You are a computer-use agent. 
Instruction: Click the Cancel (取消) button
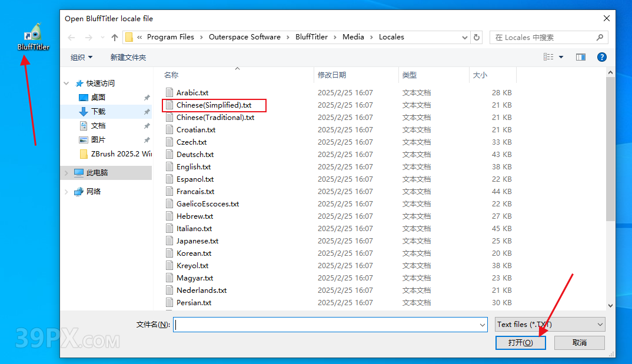click(x=579, y=342)
